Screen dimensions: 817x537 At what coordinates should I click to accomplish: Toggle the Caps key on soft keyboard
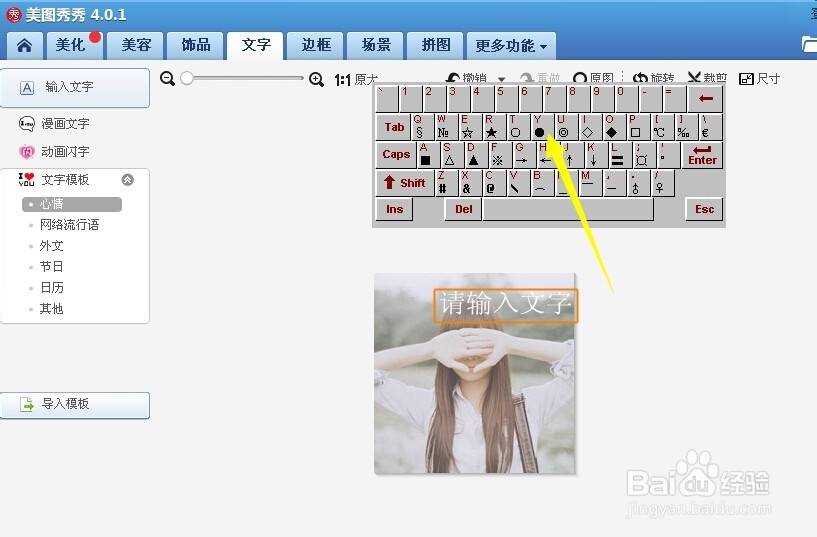(x=396, y=155)
